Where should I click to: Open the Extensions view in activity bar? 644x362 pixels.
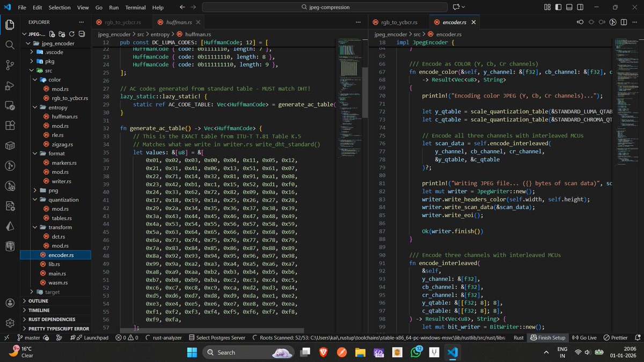tap(10, 125)
